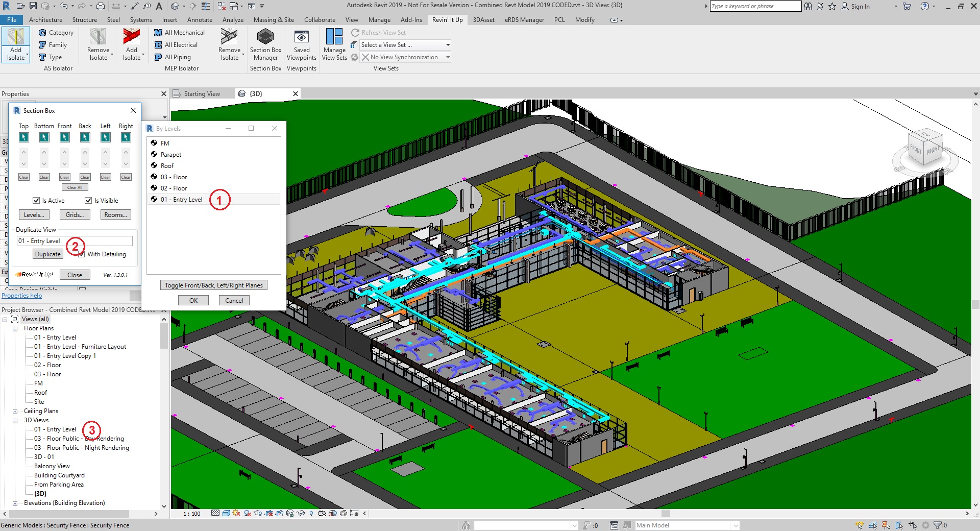The image size is (980, 531).
Task: Isolate All Piping elements
Action: point(173,57)
